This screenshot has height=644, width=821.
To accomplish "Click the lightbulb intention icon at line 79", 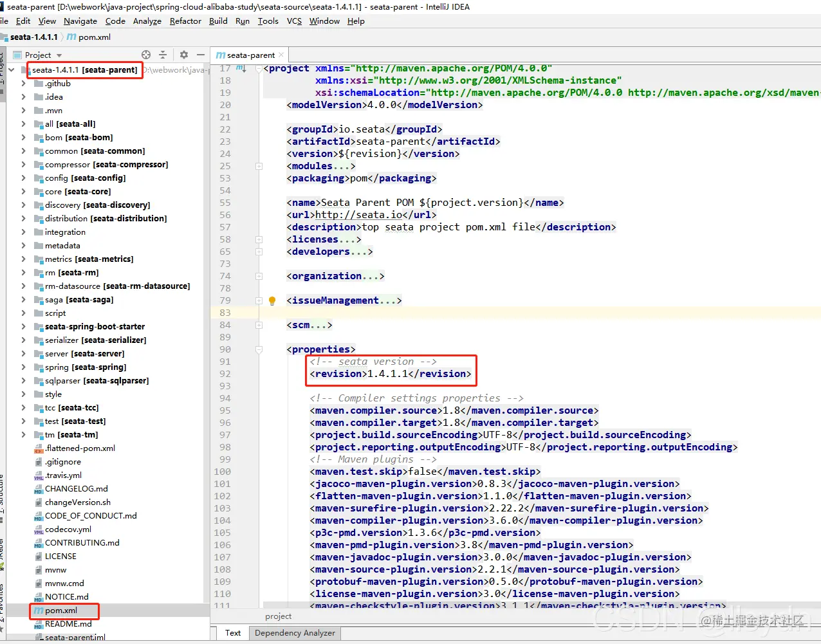I will (x=272, y=300).
